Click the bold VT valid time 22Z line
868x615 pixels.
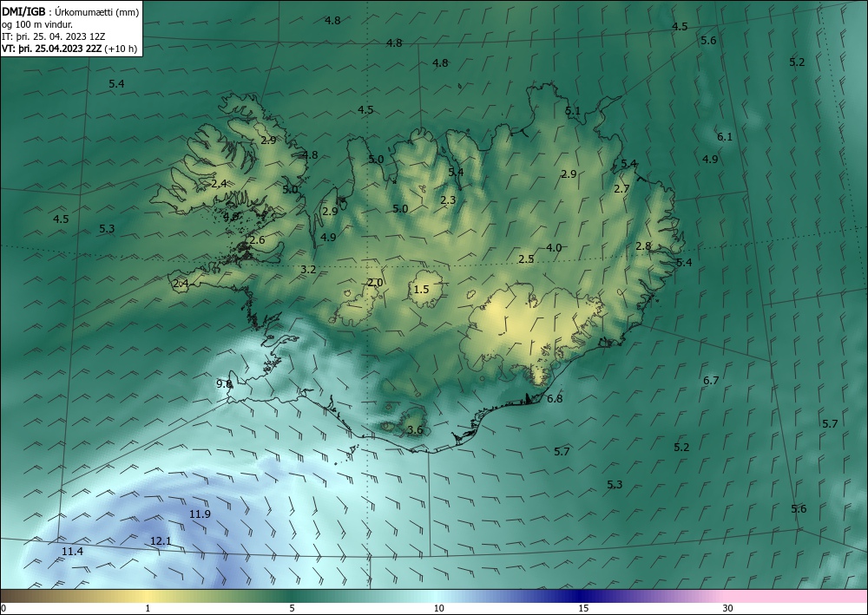tap(69, 48)
